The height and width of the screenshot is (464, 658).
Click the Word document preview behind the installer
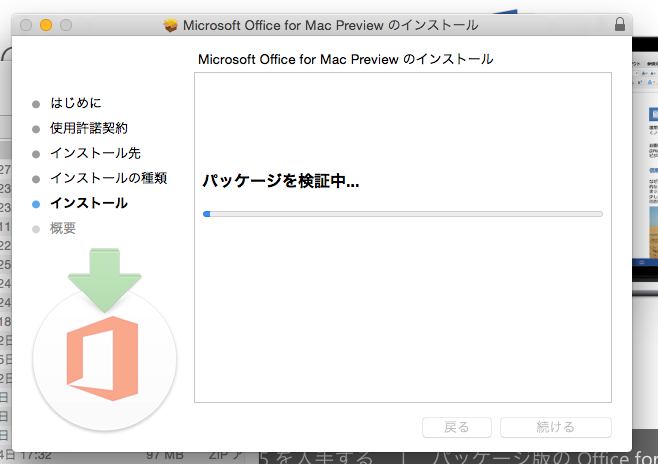point(645,159)
